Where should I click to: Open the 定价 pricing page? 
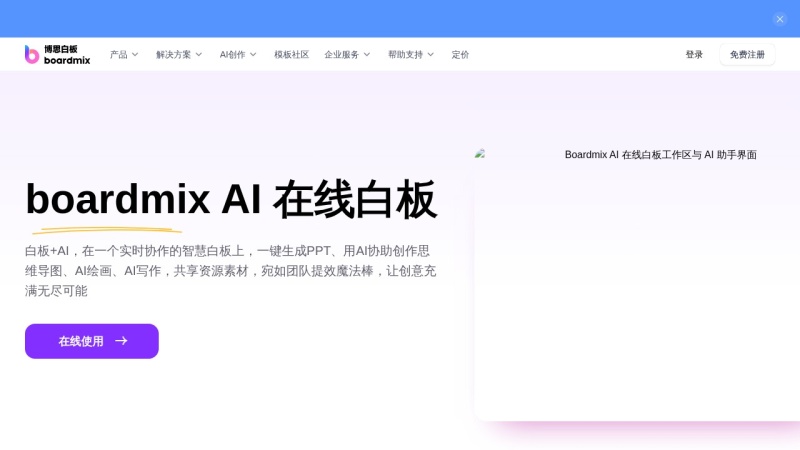pos(460,55)
